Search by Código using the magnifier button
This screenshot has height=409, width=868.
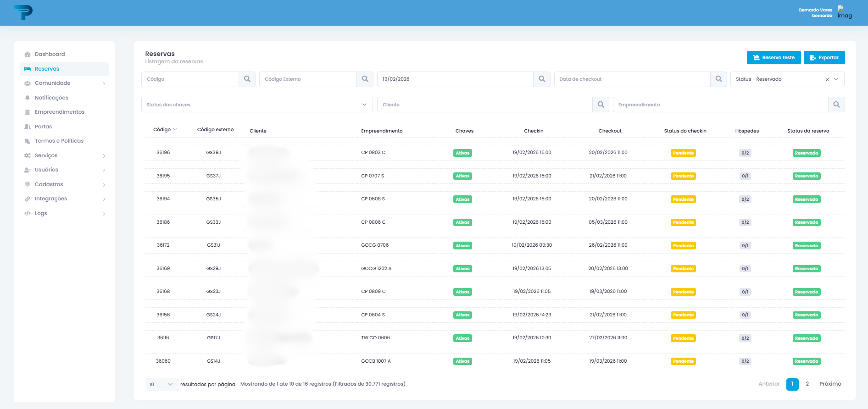247,79
